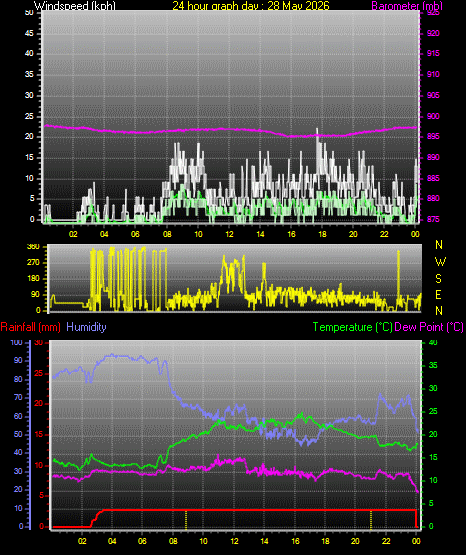Click the 360 value on wind direction axis

tap(33, 247)
